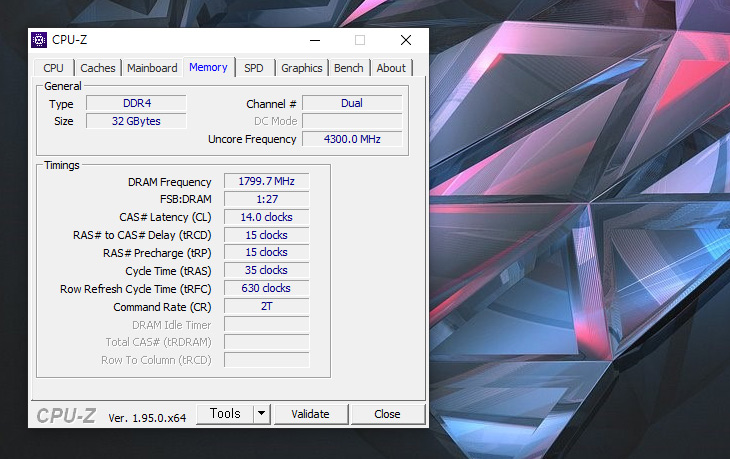Viewport: 730px width, 459px height.
Task: Click the empty Total CAS# (tRDRAM) field
Action: (x=266, y=342)
